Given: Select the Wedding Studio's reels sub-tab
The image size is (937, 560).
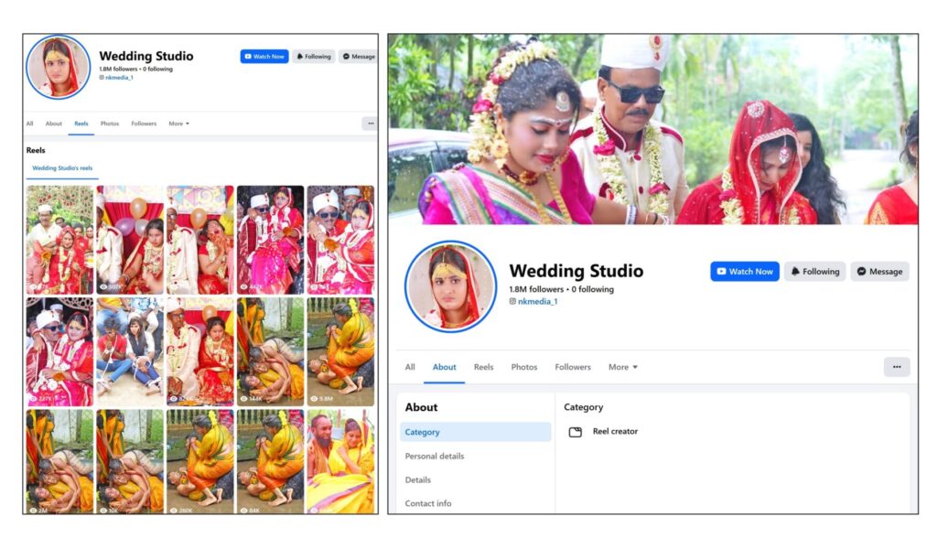Looking at the screenshot, I should click(x=62, y=168).
